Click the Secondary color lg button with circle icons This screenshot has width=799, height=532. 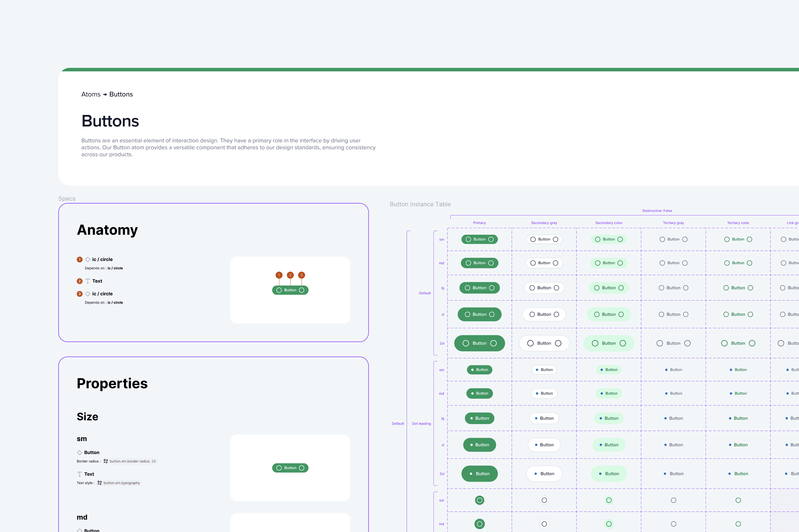tap(609, 288)
